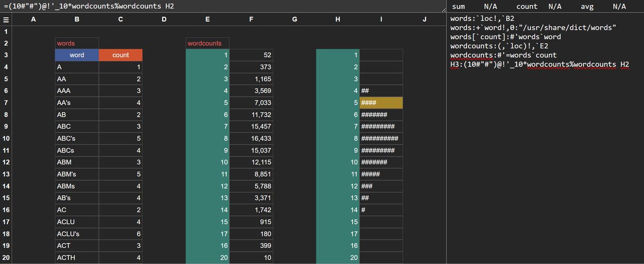
Task: Click the 'wordcounts' table label
Action: 207,43
